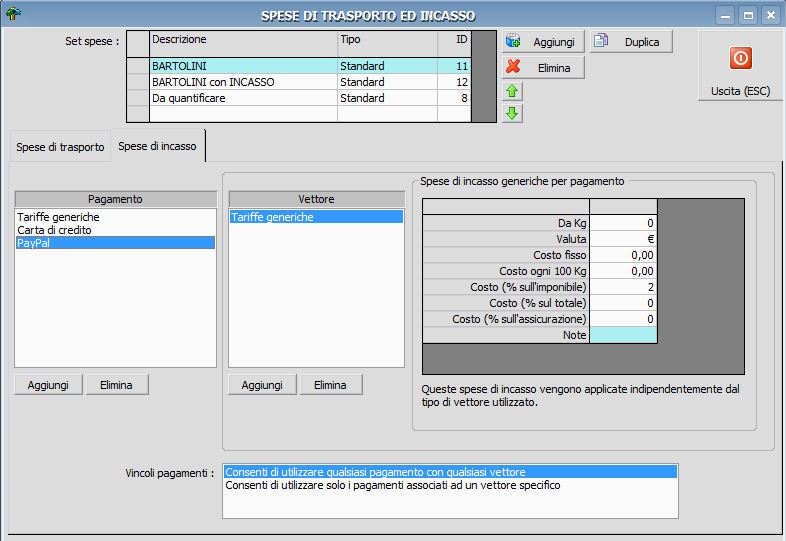Select Tariffe generiche in the Vettore list
Screen dimensions: 786x541
coord(316,217)
